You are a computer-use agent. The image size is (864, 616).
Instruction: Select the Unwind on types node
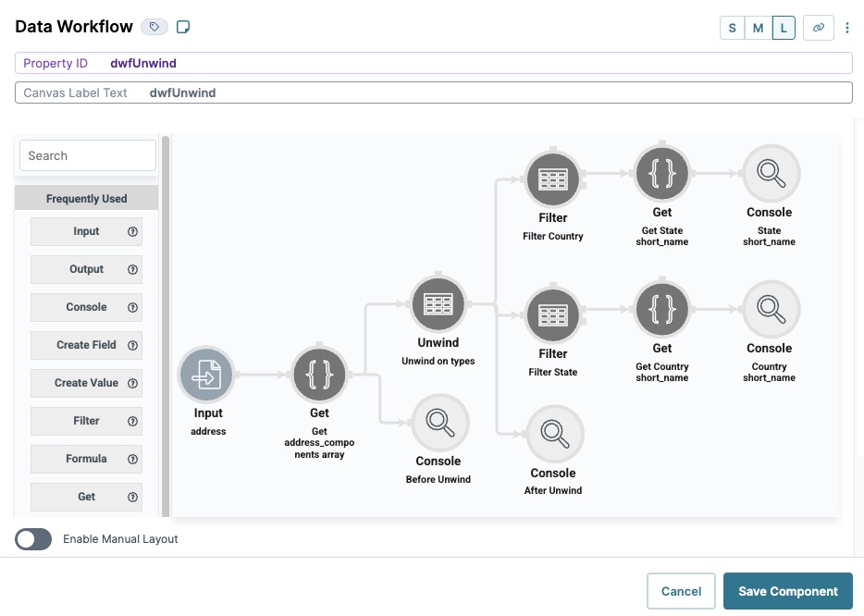tap(438, 304)
